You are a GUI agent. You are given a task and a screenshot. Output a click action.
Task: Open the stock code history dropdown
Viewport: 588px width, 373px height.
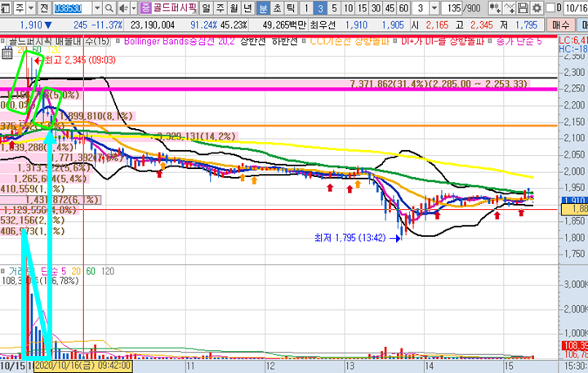[97, 8]
